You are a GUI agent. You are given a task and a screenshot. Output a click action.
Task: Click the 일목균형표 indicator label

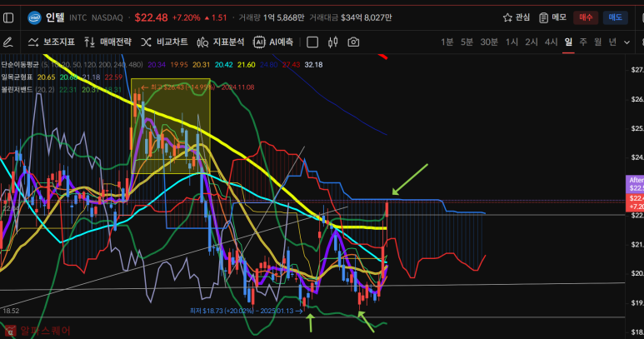17,77
